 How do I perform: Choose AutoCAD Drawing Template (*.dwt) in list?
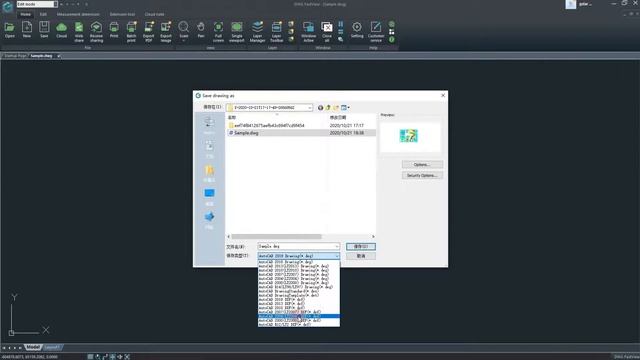click(x=298, y=295)
